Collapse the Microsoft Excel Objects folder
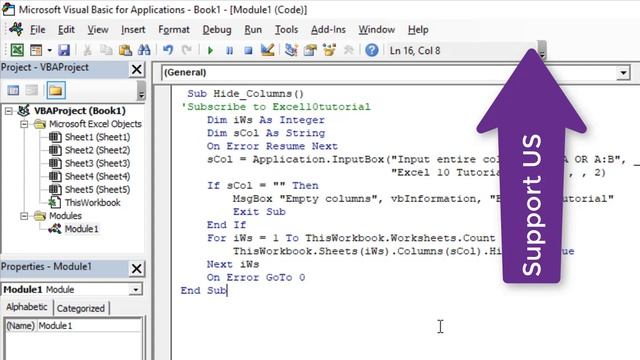The width and height of the screenshot is (640, 360). point(24,124)
